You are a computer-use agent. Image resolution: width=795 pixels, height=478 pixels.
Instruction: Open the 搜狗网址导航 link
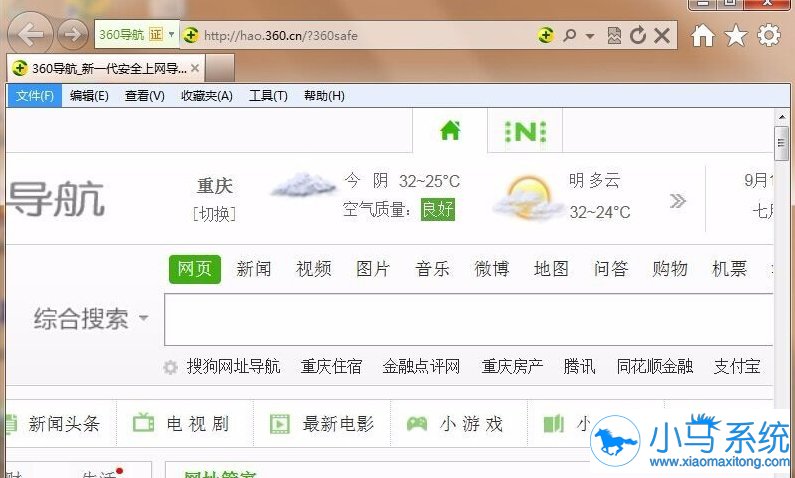[x=233, y=366]
